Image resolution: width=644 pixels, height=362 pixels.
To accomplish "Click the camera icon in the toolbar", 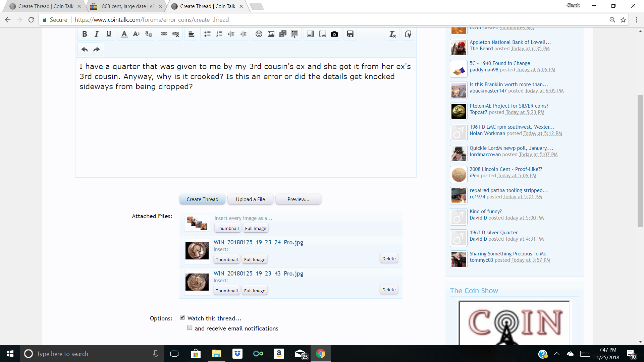I will pos(334,34).
